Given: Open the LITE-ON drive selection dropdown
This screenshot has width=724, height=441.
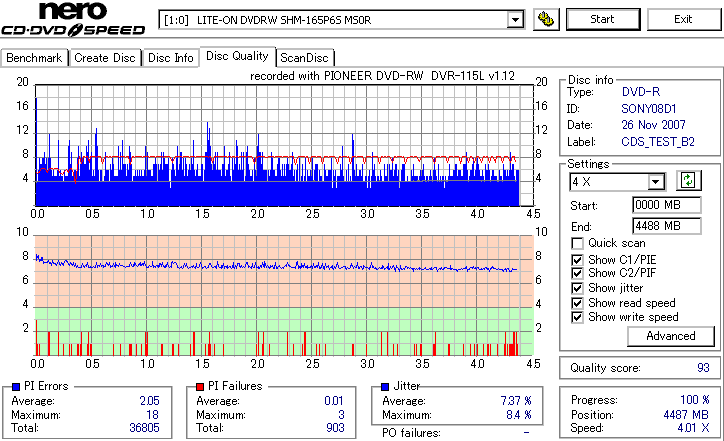Looking at the screenshot, I should point(515,20).
